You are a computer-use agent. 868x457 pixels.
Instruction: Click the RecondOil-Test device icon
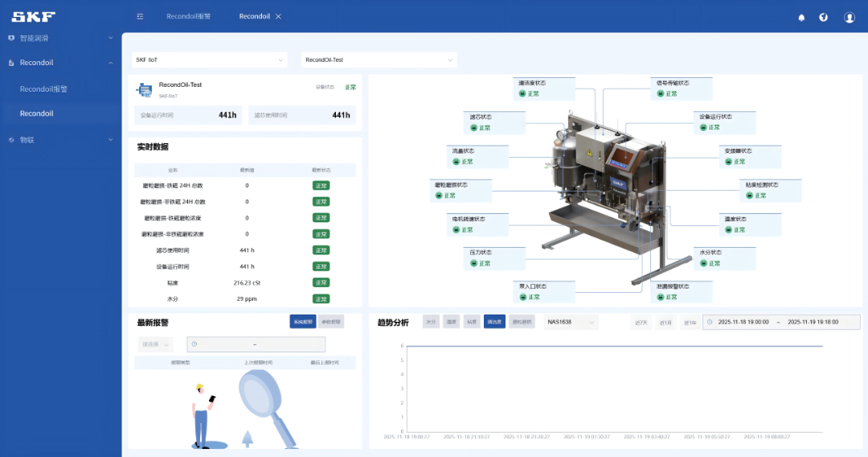(x=145, y=89)
